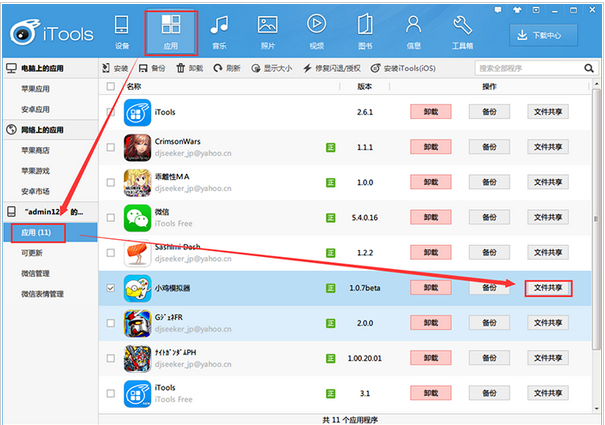This screenshot has width=605, height=425.
Task: Click 修复闪退/授权 repair button
Action: pos(332,68)
